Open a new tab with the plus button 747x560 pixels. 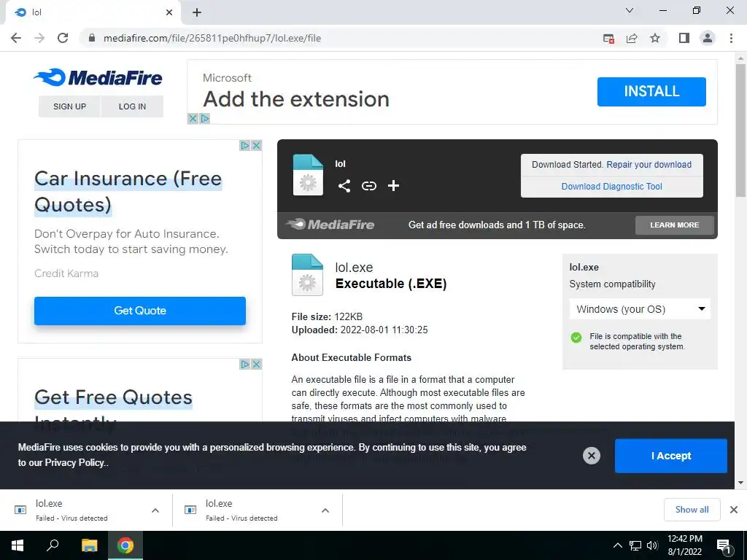click(197, 12)
